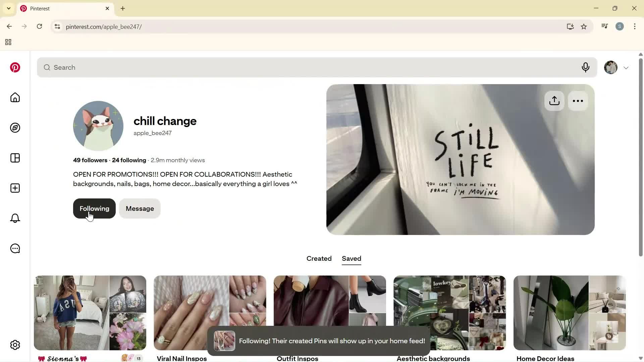Open notifications bell icon
Screen dimensions: 644x362
pyautogui.click(x=15, y=218)
